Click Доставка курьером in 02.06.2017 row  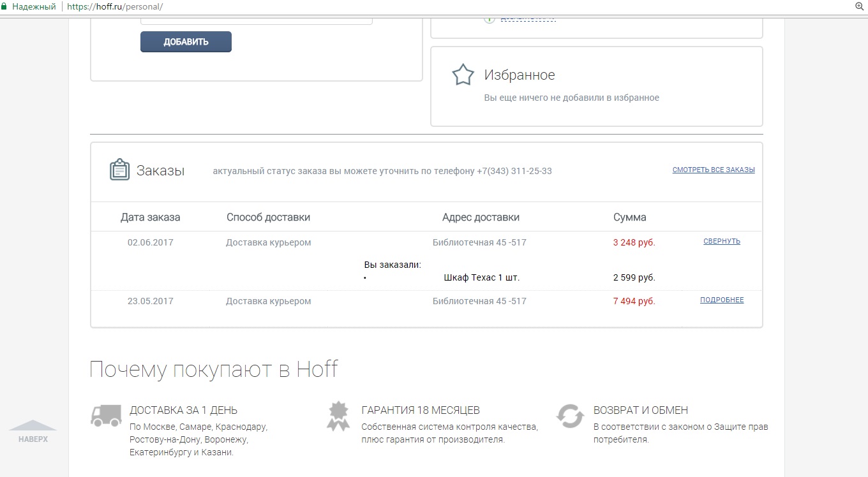(268, 242)
